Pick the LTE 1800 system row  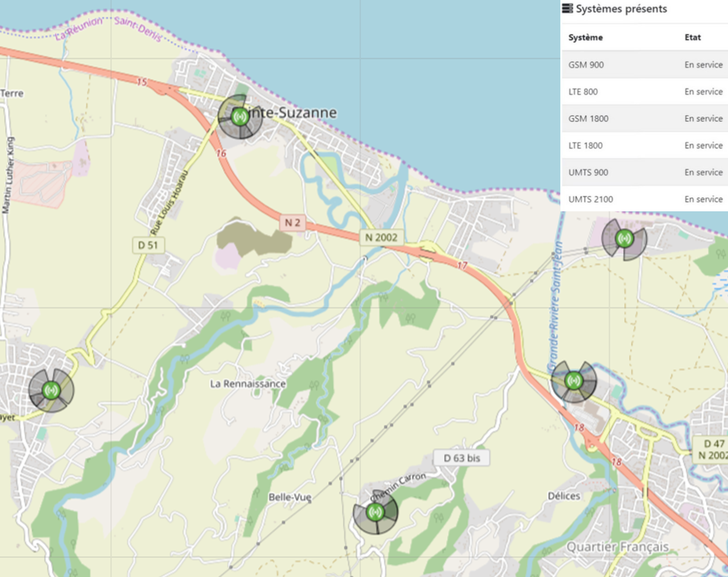point(644,146)
